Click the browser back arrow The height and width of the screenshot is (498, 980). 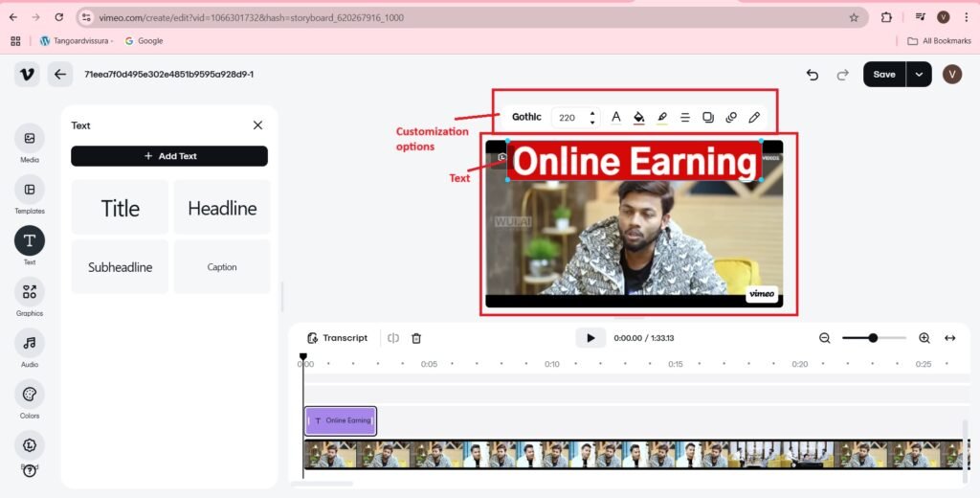pos(13,17)
